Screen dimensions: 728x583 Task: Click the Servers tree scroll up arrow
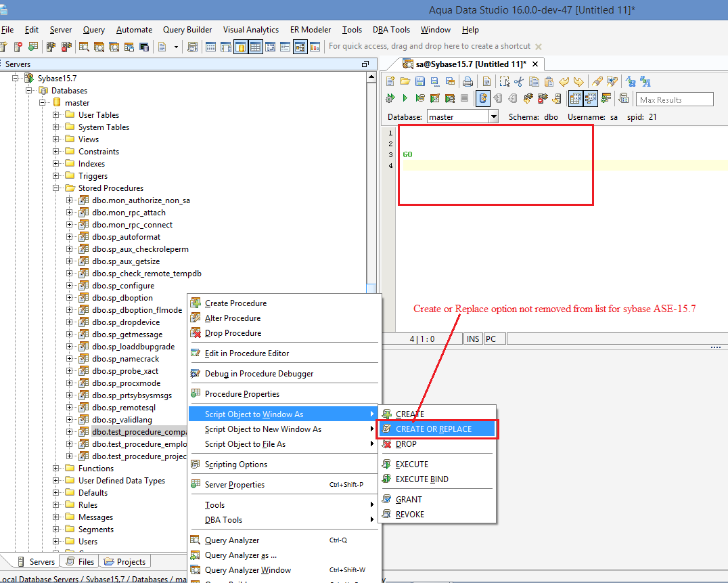pos(371,77)
